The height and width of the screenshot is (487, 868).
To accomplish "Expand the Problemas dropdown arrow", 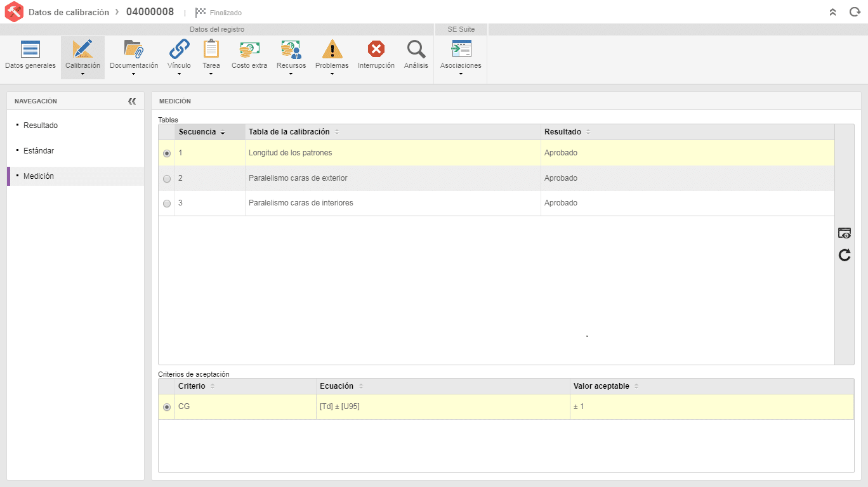I will tap(332, 74).
